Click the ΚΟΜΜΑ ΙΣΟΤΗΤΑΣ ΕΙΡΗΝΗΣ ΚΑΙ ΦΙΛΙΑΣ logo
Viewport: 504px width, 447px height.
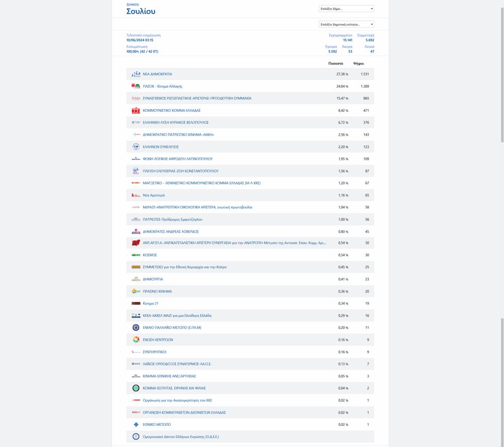pos(136,388)
